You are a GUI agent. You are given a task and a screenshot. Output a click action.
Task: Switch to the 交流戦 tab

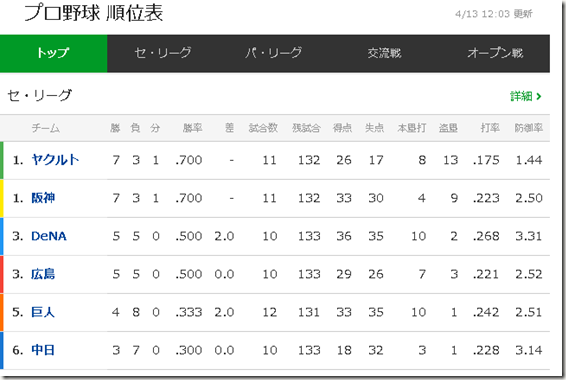click(384, 53)
